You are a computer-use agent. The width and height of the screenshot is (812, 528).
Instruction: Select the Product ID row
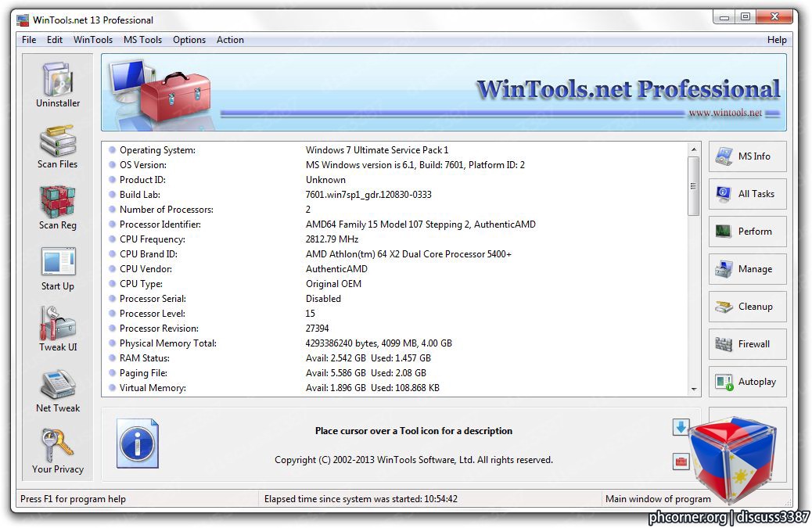click(394, 180)
